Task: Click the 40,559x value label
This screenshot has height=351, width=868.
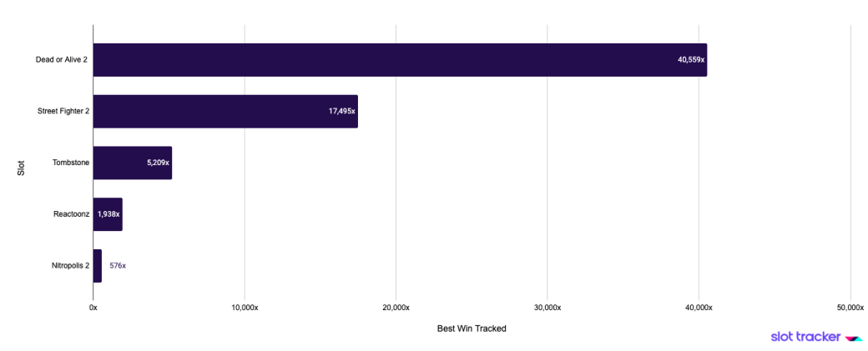Action: [x=691, y=60]
